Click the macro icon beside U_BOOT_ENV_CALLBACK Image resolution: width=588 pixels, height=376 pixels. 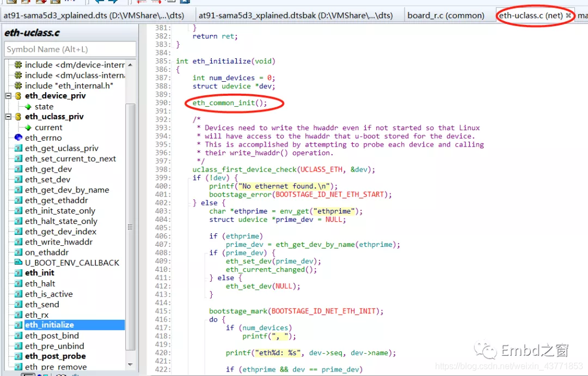[x=18, y=263]
